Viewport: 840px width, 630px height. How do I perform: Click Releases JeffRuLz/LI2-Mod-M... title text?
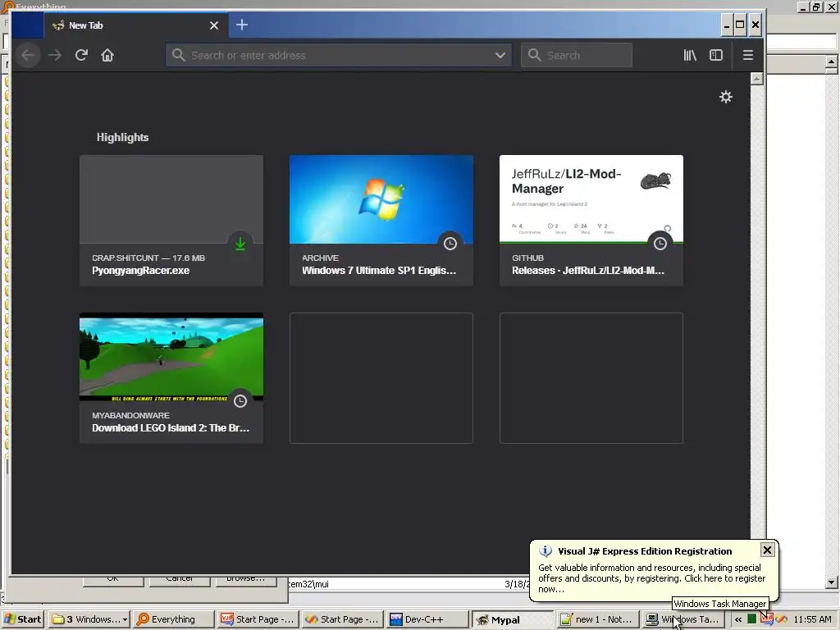tap(587, 271)
